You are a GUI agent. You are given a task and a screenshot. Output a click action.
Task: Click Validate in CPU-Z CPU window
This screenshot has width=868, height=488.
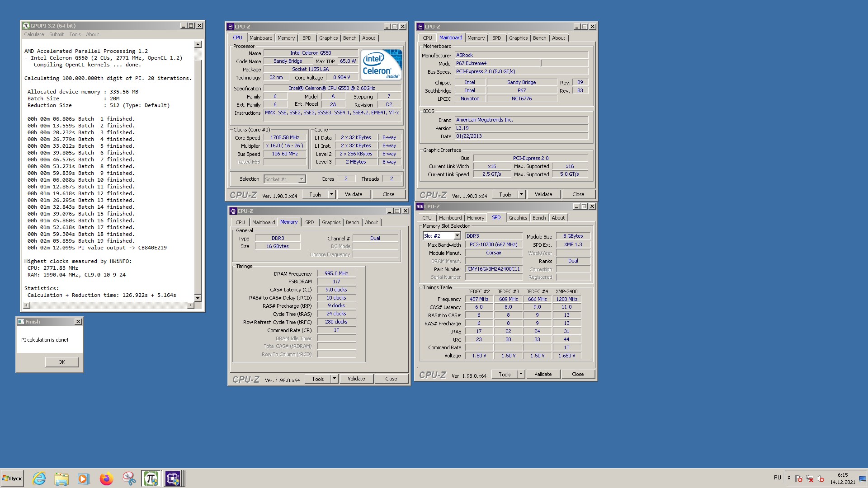354,194
